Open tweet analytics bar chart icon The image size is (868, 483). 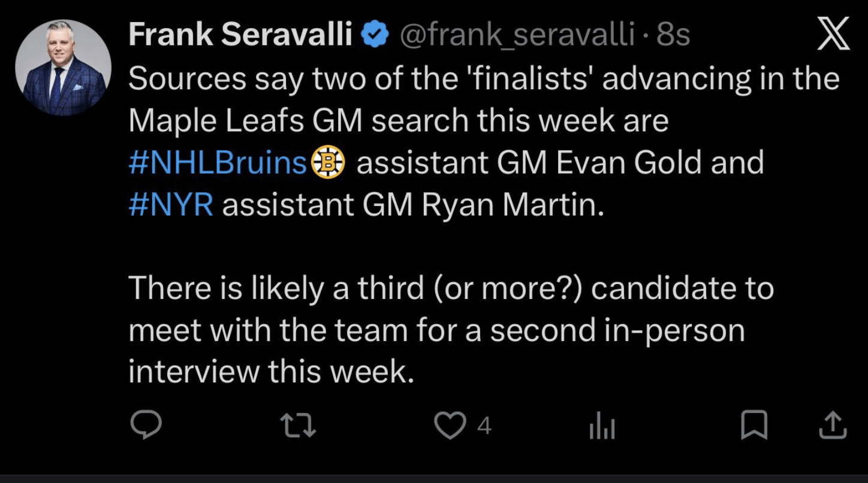click(x=602, y=426)
